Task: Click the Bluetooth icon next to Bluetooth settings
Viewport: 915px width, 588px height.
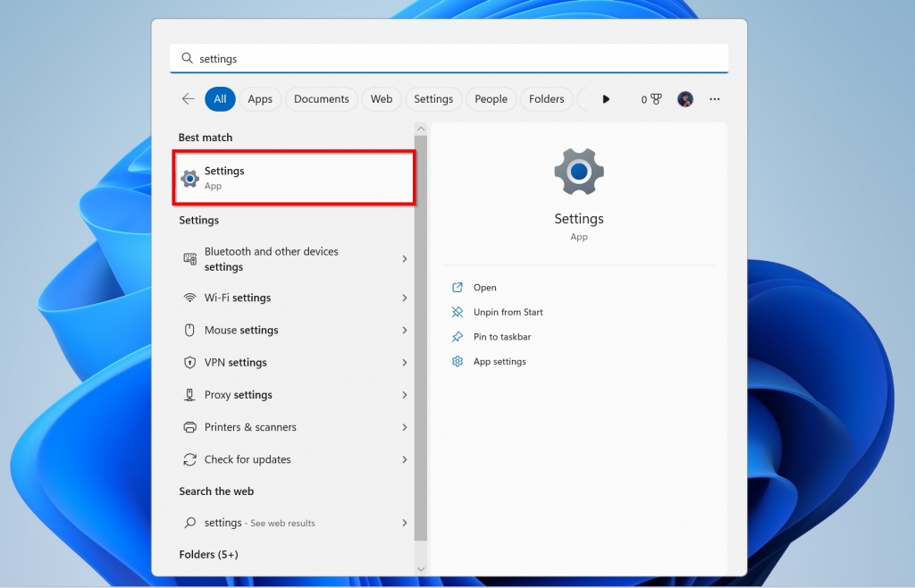Action: [x=189, y=258]
